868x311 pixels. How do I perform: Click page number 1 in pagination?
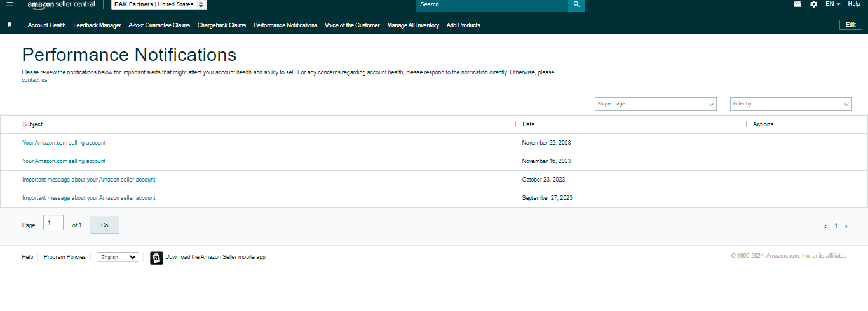point(836,226)
